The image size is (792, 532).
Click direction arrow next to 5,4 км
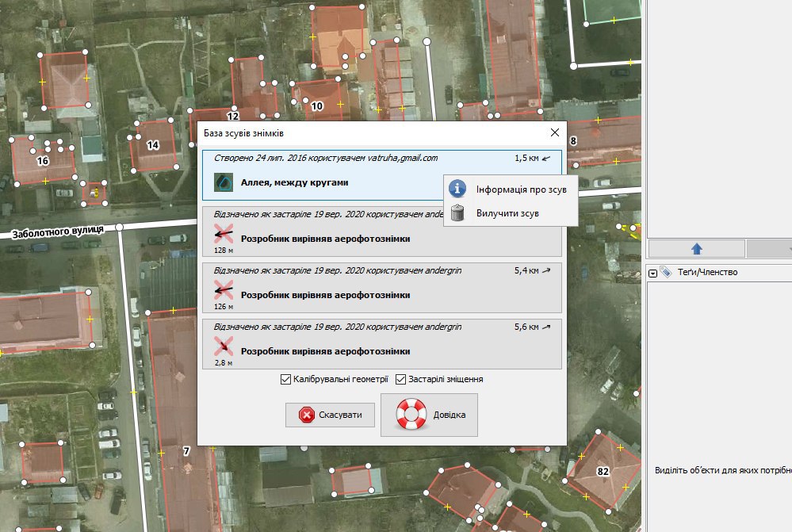pyautogui.click(x=546, y=271)
